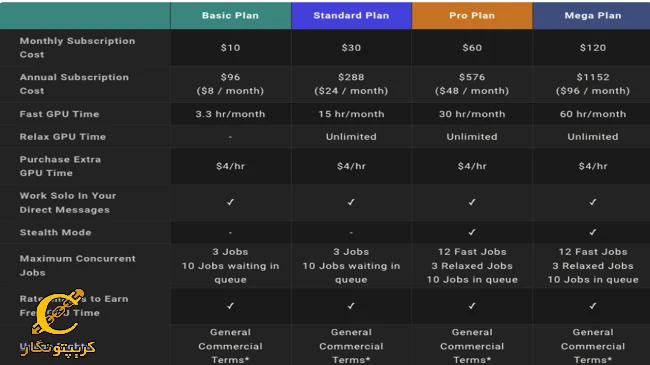Click Basic Plan Rate Images checkmark

(230, 306)
